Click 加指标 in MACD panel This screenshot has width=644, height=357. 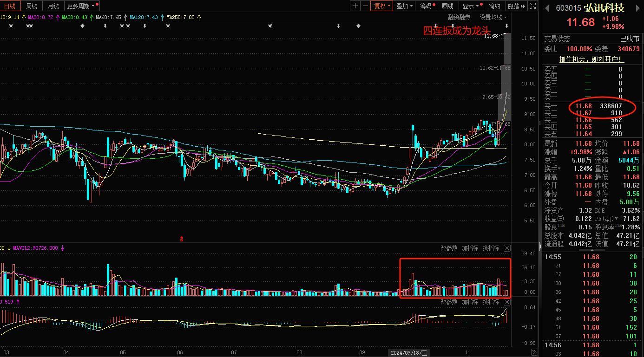pos(470,302)
